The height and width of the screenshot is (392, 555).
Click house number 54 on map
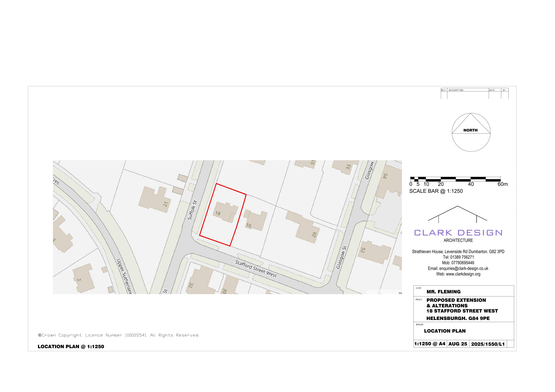(385, 176)
